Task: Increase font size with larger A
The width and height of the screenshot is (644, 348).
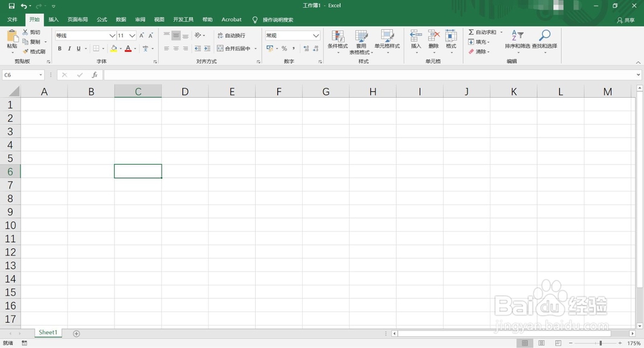Action: click(142, 36)
